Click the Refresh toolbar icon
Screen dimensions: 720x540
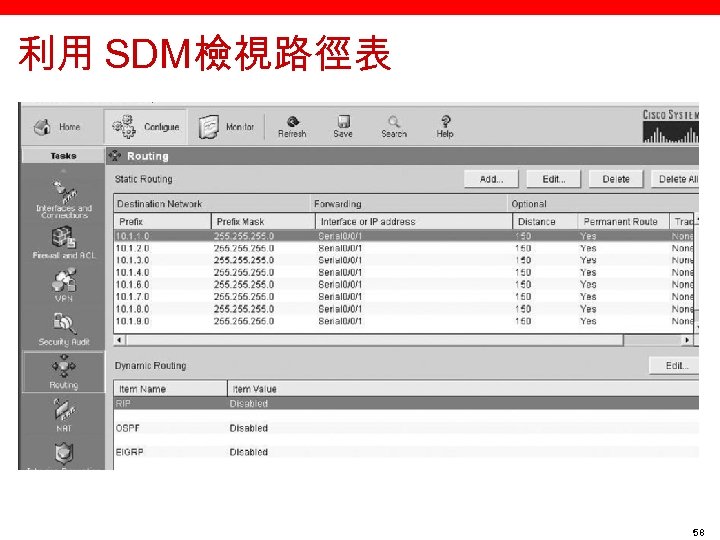[292, 127]
